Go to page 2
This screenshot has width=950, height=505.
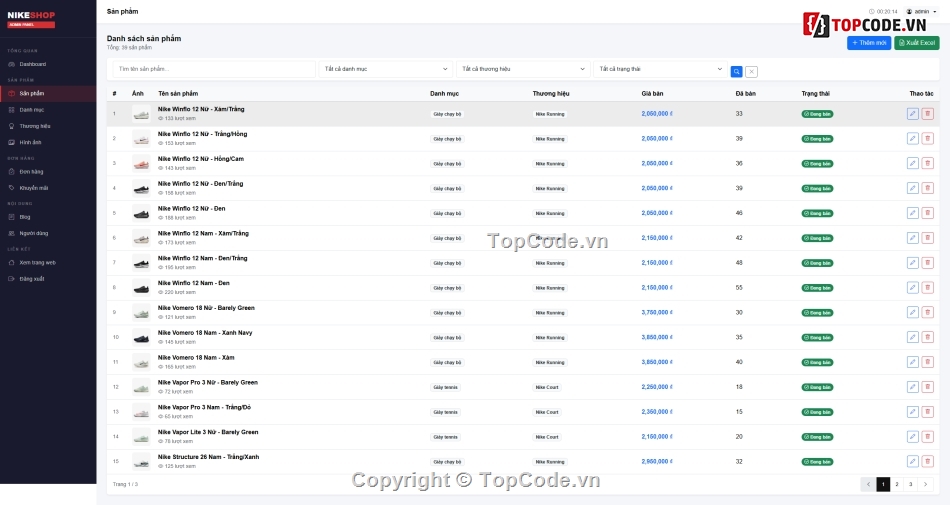click(897, 484)
